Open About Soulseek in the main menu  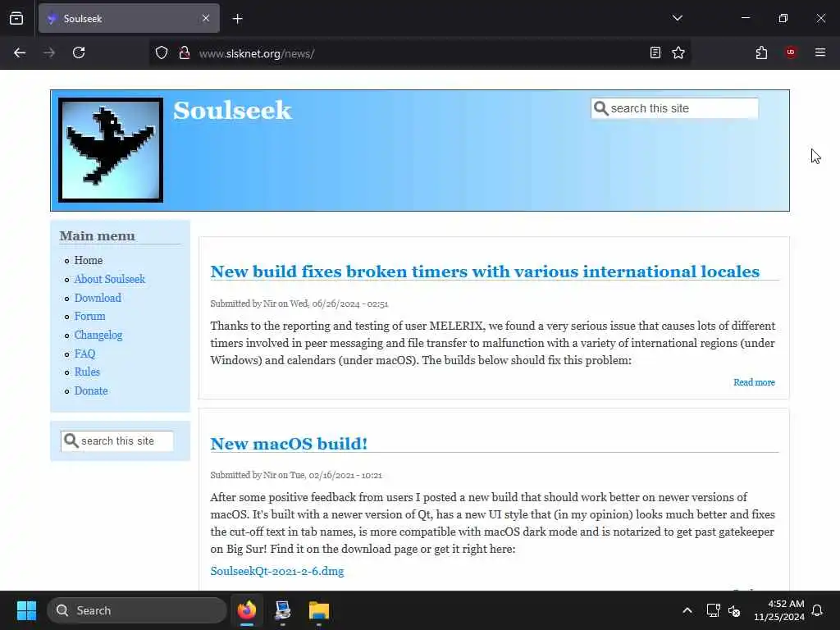[x=110, y=279]
